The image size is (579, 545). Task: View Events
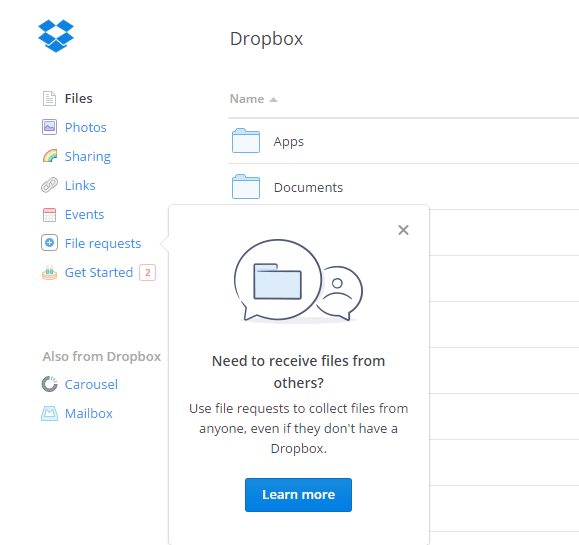coord(85,215)
